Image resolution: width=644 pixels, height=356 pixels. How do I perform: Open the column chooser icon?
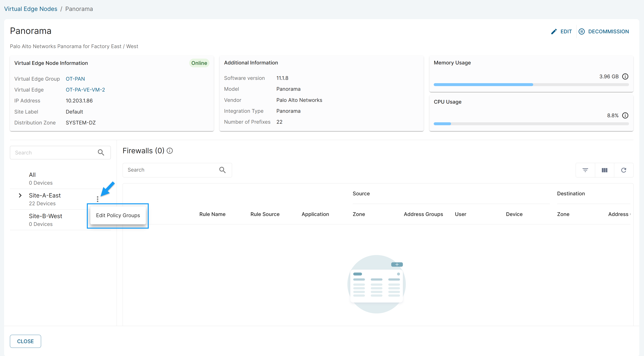[604, 170]
